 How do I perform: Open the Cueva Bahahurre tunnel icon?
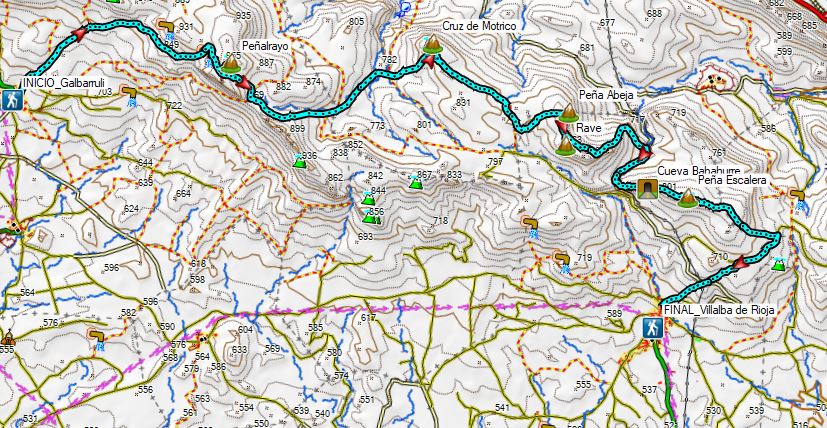(647, 188)
